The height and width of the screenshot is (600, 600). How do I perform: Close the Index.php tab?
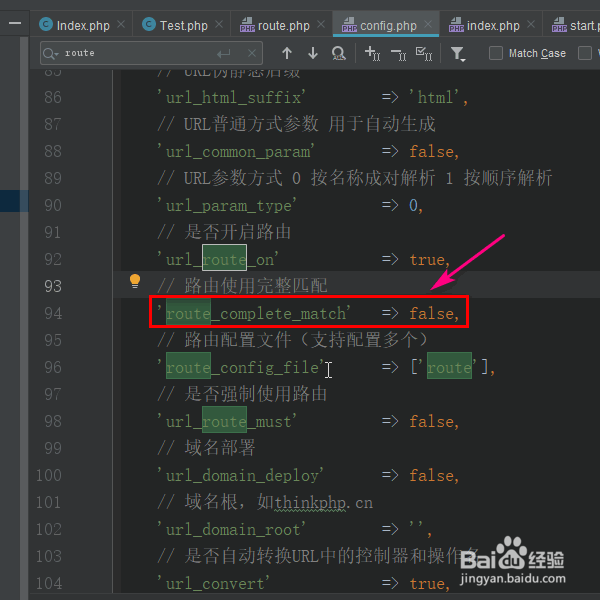[121, 24]
